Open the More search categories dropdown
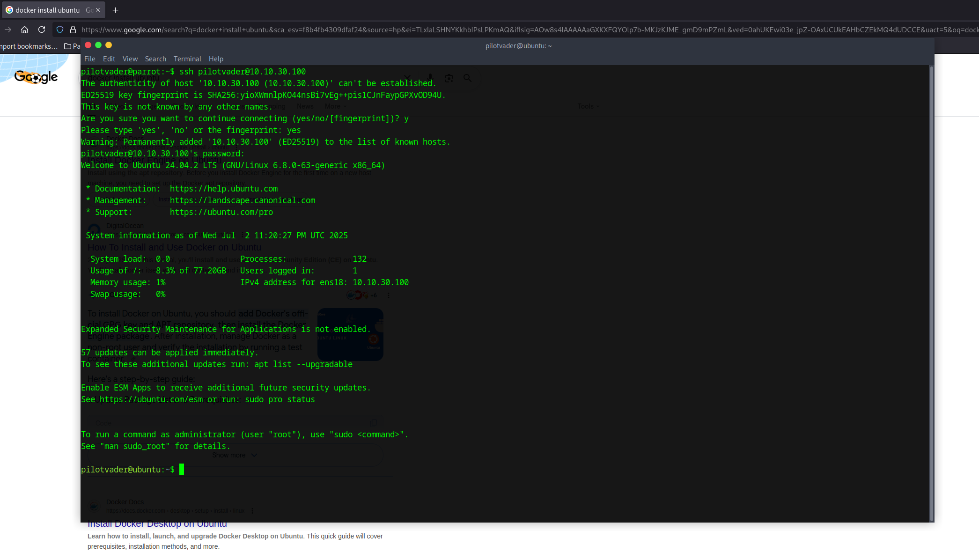979x560 pixels. (x=335, y=106)
